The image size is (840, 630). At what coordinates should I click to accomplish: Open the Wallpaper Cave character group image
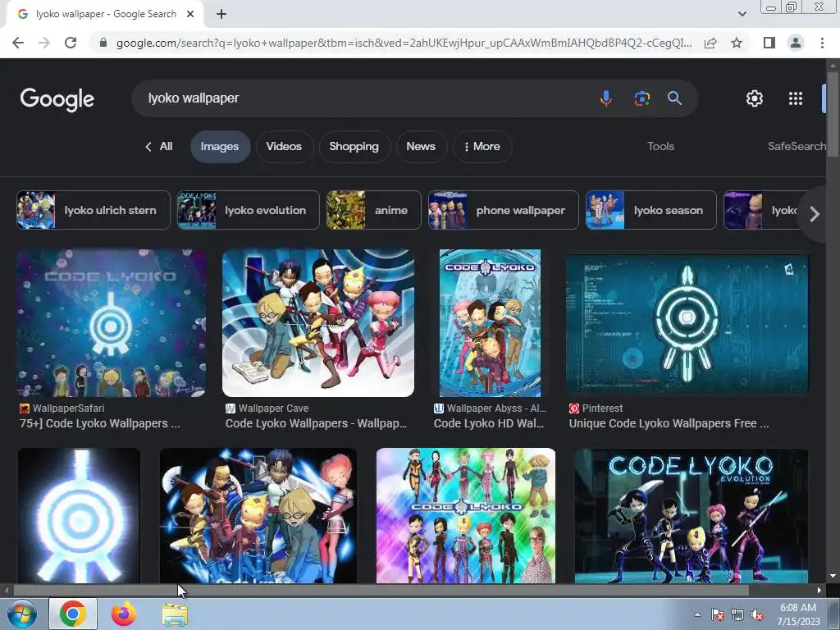[318, 323]
